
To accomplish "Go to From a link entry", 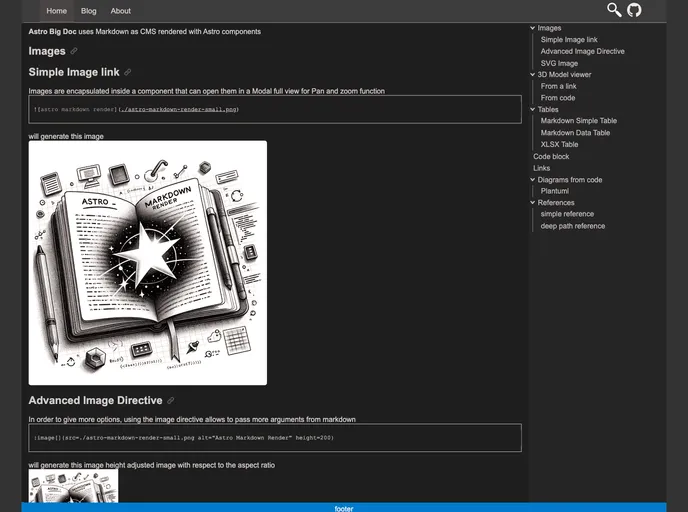I will [x=558, y=86].
